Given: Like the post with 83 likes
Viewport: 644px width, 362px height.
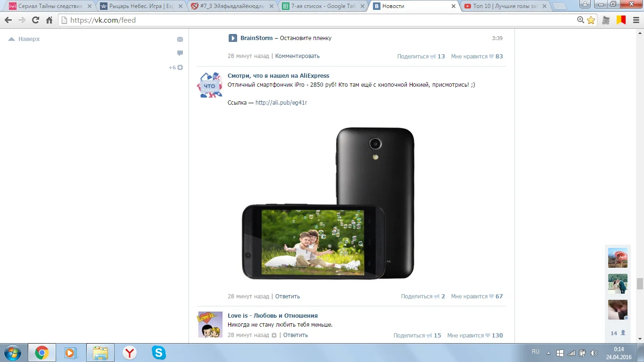Looking at the screenshot, I should click(x=477, y=57).
